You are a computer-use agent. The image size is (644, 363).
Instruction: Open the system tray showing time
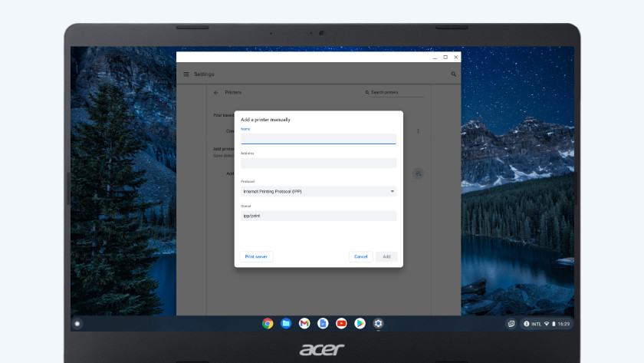[x=546, y=324]
